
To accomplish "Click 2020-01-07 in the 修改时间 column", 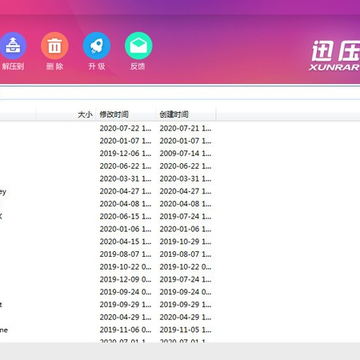I will tap(125, 141).
